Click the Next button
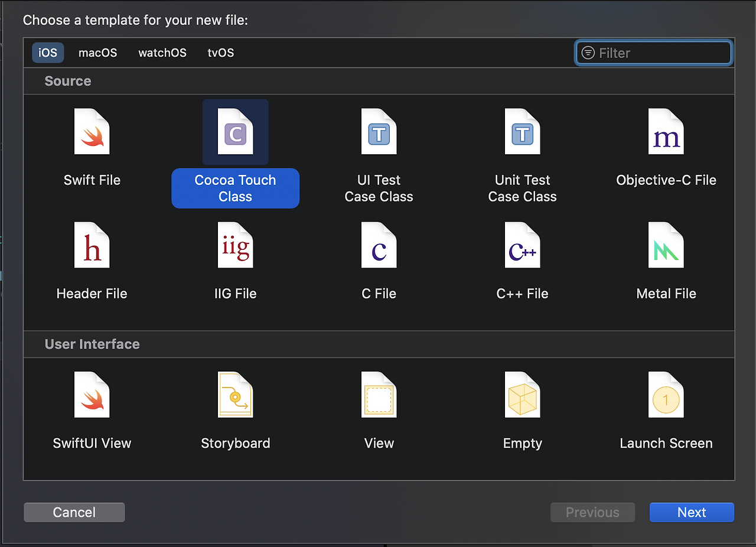The image size is (756, 547). pos(692,512)
